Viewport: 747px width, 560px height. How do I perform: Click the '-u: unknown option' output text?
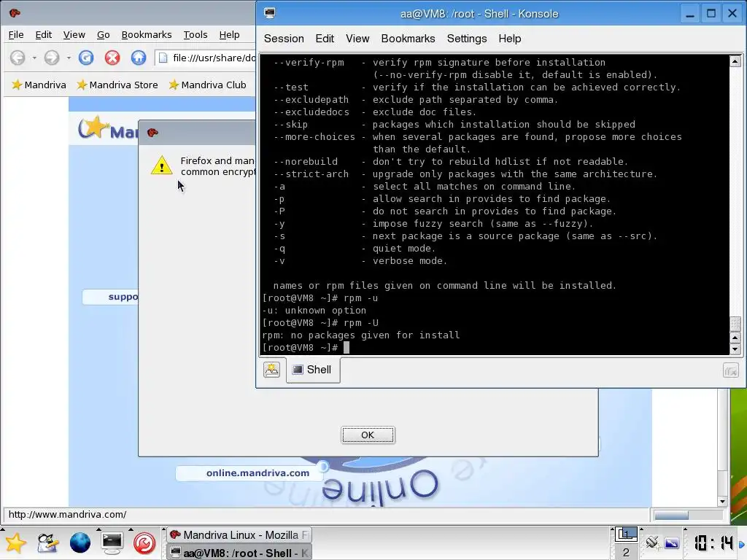pyautogui.click(x=314, y=311)
